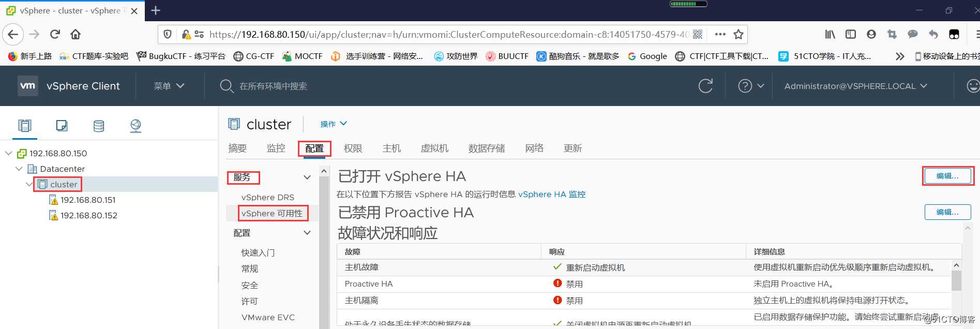Click the connection security lock icon

coord(186,35)
